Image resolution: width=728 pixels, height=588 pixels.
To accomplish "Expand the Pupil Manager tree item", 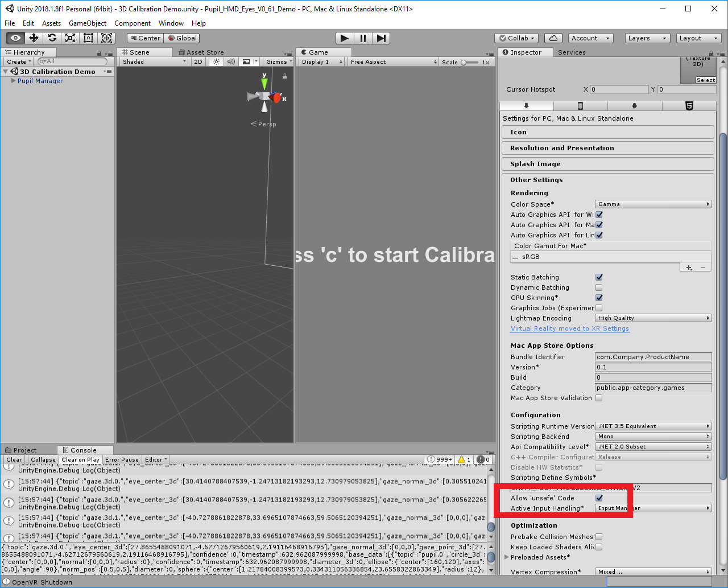I will point(14,81).
